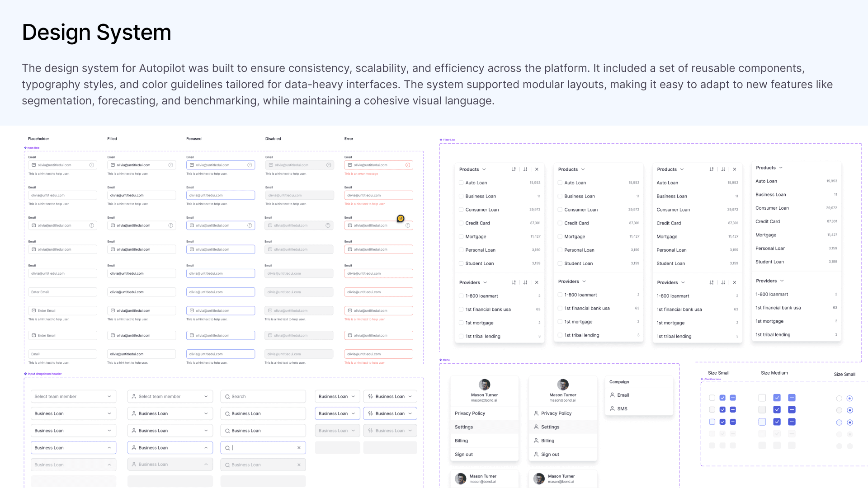Select Email in the Campaign menu
This screenshot has height=488, width=868.
tap(623, 395)
